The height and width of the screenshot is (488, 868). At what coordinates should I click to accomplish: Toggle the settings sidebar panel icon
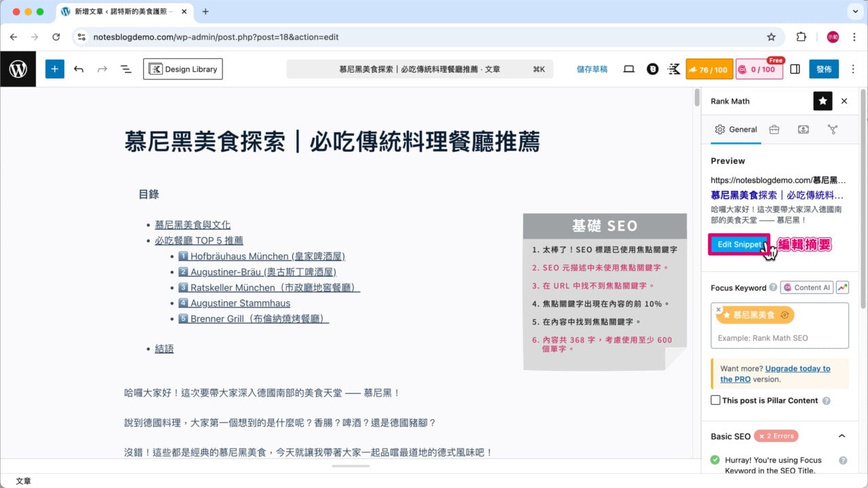pyautogui.click(x=795, y=69)
